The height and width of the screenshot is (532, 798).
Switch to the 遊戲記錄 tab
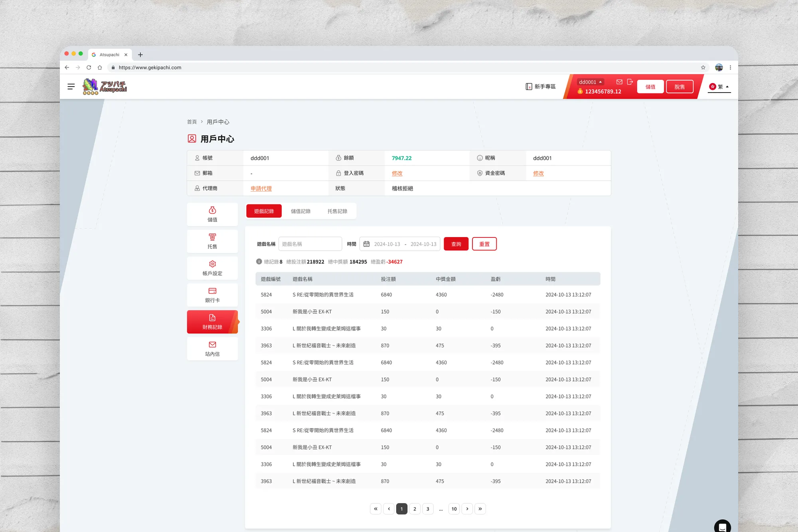264,211
